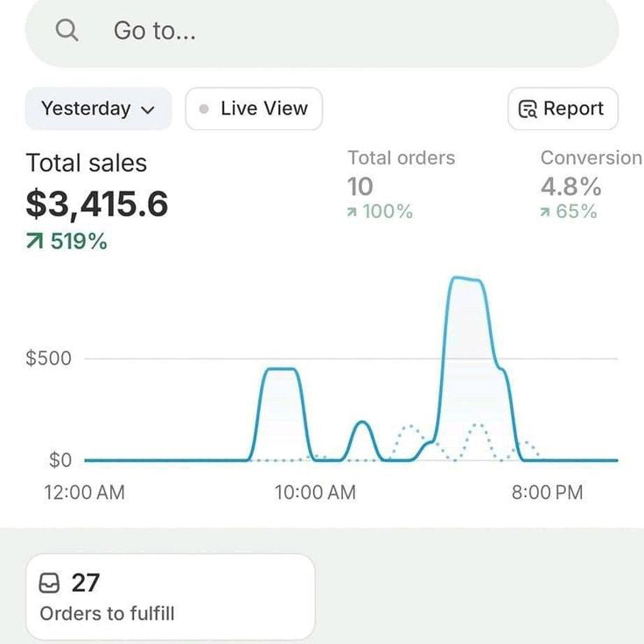Viewport: 644px width, 644px height.
Task: Click the search magnifier icon
Action: (66, 31)
